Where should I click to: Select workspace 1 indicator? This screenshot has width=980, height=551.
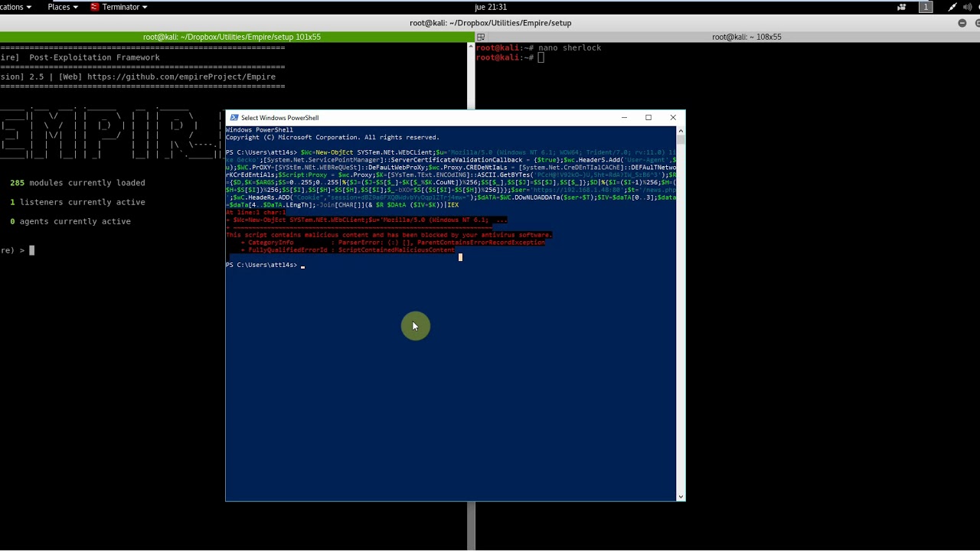click(x=926, y=7)
